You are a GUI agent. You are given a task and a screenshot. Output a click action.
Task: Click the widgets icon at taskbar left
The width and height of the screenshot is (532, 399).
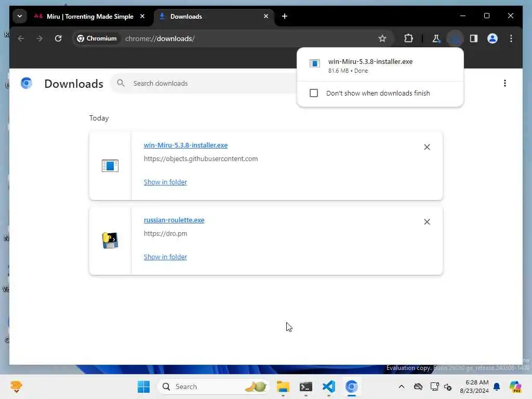point(16,387)
